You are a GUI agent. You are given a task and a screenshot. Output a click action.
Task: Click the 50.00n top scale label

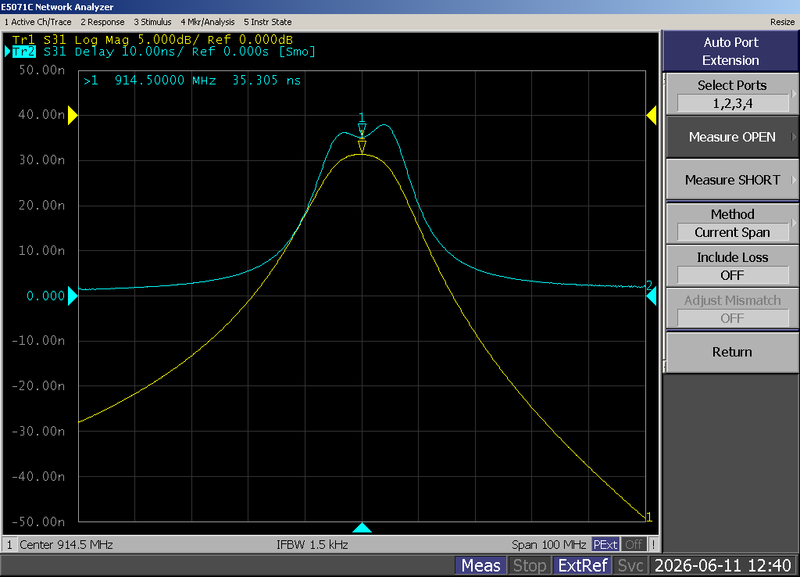42,70
